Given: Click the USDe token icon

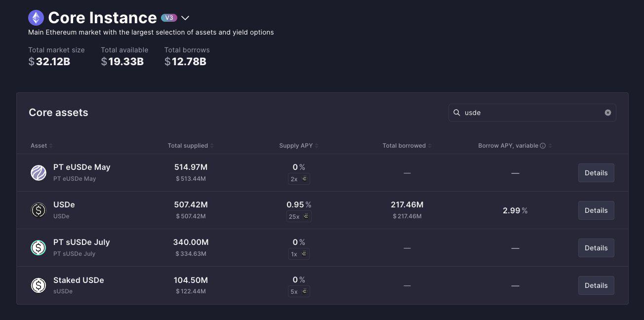Looking at the screenshot, I should click(39, 210).
